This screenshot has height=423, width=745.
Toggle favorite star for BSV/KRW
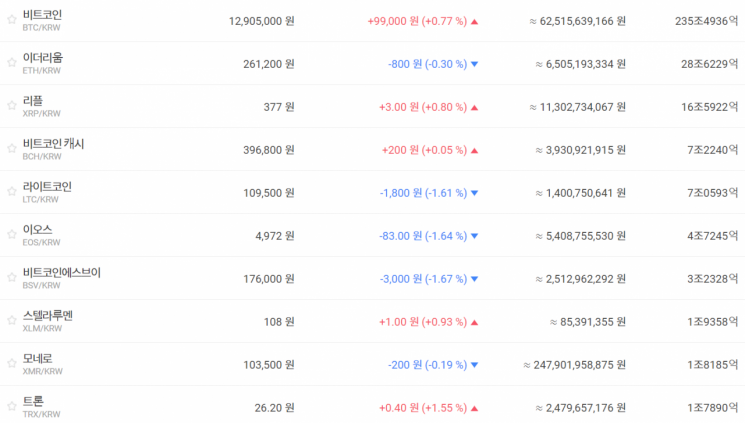pos(11,277)
